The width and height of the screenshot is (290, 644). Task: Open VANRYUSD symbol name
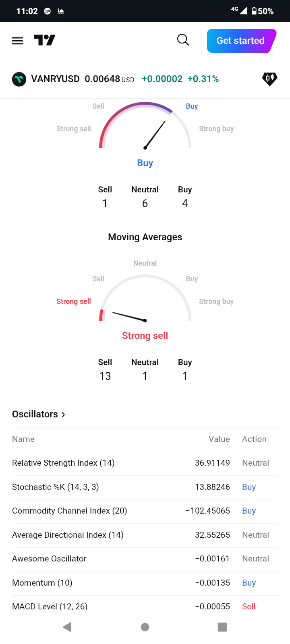point(56,79)
